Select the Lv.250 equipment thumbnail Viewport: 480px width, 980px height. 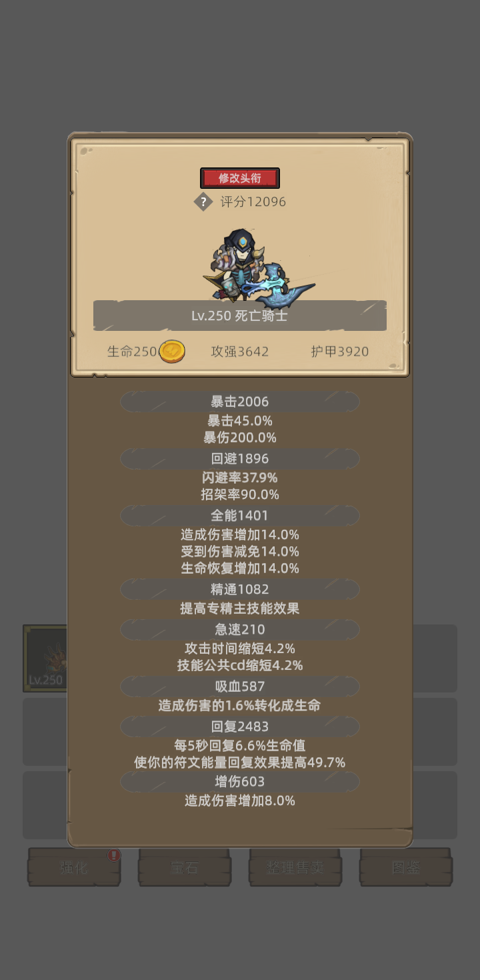click(45, 658)
